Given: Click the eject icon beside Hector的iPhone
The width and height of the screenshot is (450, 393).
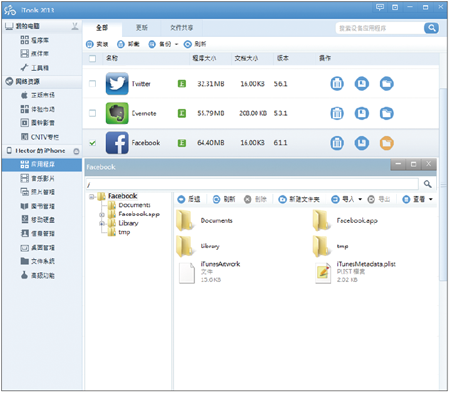Looking at the screenshot, I should click(x=76, y=151).
